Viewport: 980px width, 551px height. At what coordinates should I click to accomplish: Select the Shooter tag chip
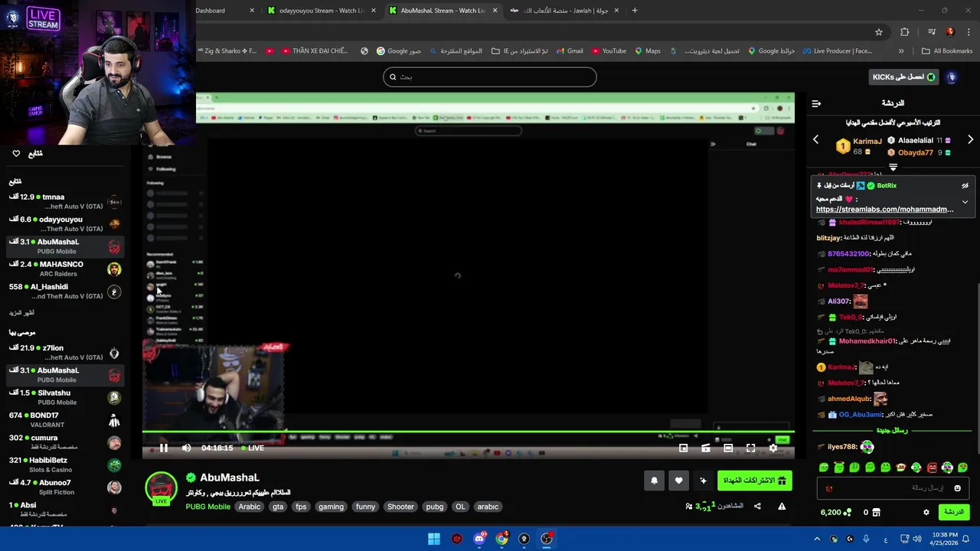400,507
